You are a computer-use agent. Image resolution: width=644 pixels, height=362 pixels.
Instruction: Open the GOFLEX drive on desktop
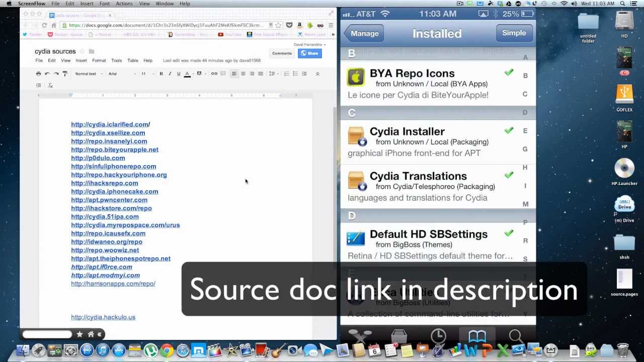(x=624, y=98)
